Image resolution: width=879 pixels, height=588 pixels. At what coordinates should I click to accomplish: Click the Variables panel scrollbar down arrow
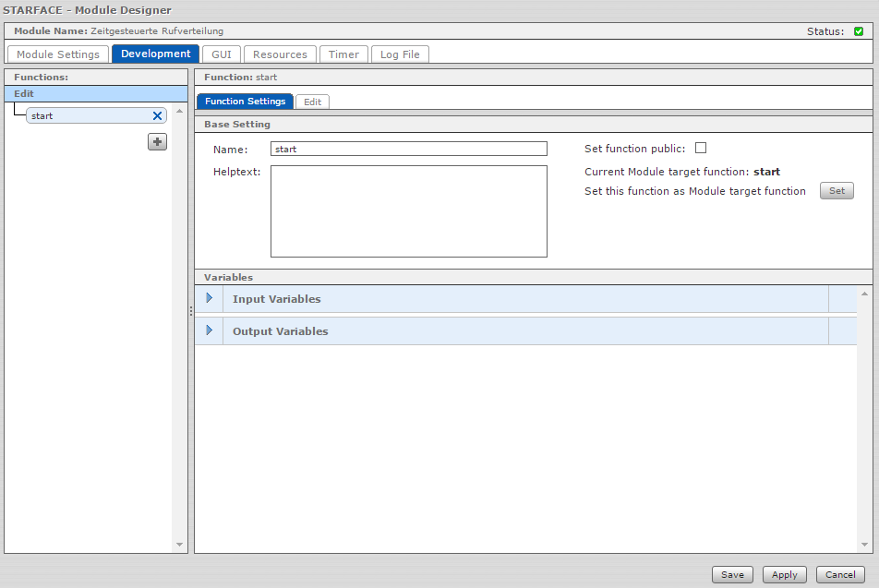coord(864,545)
